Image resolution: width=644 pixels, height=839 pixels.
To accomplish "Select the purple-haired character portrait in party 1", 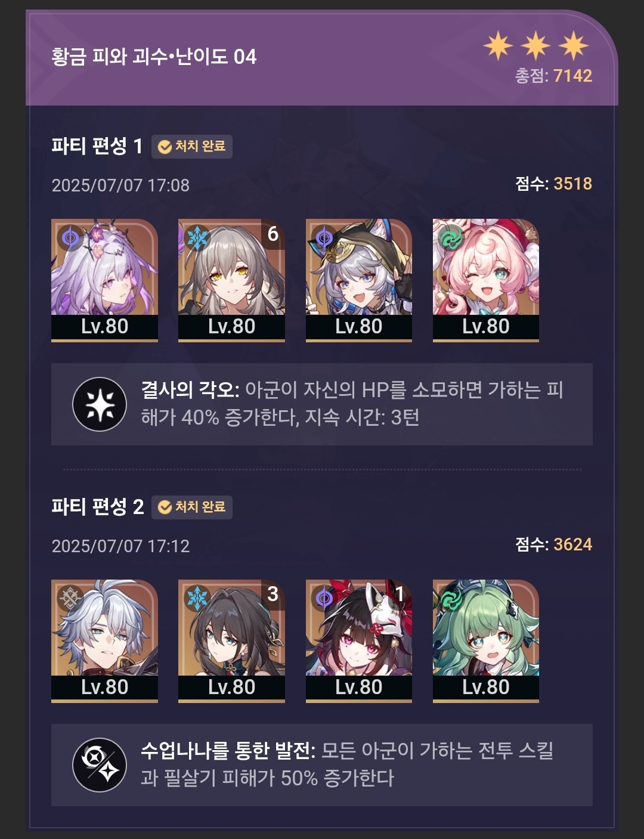I will (104, 280).
